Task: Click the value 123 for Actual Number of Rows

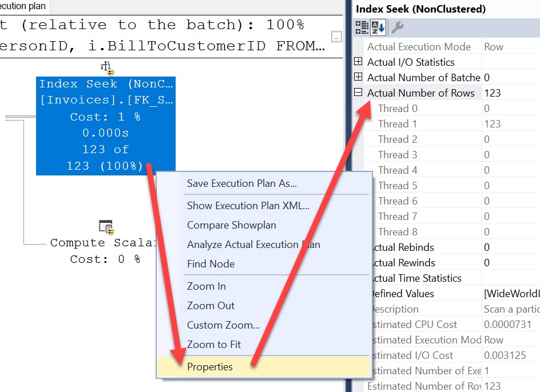Action: [492, 93]
